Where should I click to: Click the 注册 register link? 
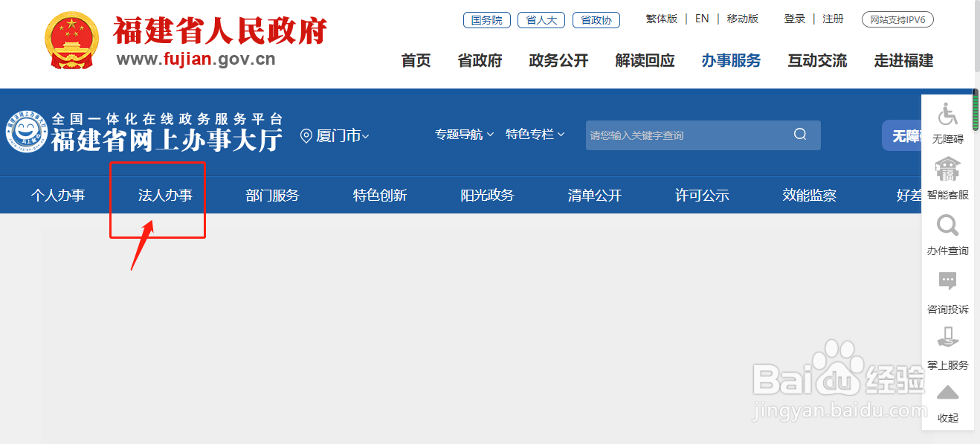click(833, 19)
